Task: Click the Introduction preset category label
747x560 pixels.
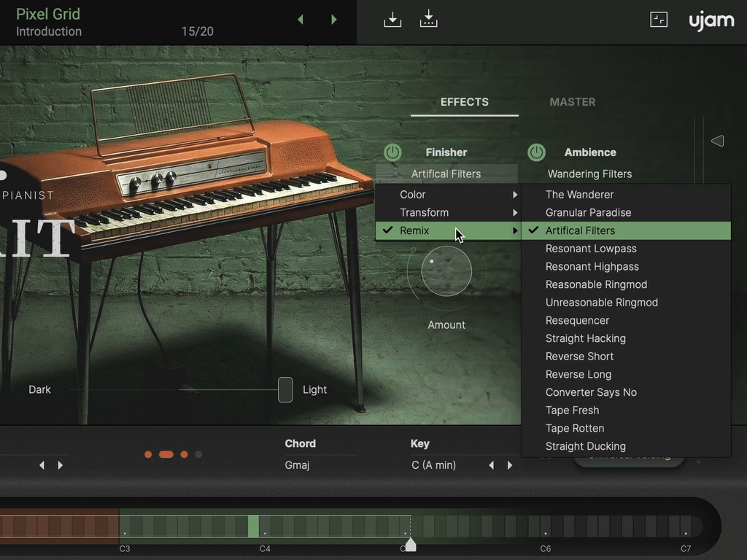Action: tap(49, 31)
